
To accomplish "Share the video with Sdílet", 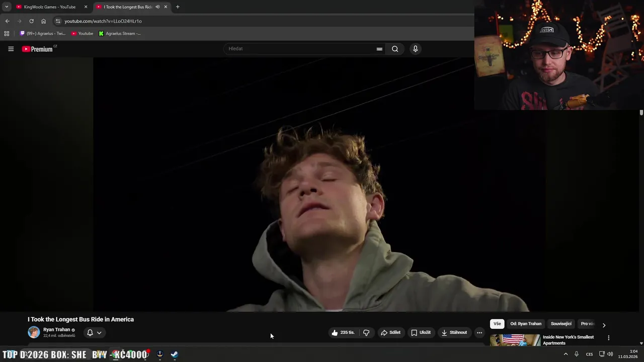I will click(390, 332).
